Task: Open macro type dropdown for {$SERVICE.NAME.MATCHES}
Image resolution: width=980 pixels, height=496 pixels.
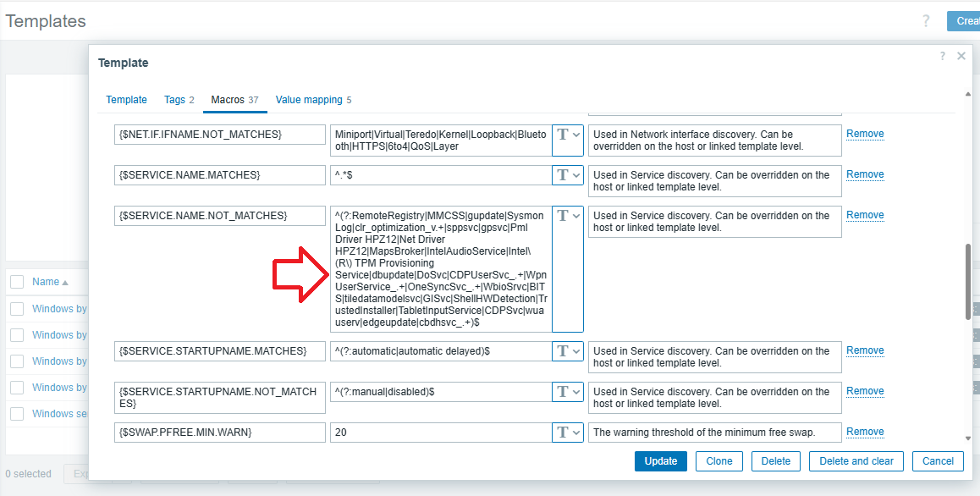Action: [x=567, y=175]
